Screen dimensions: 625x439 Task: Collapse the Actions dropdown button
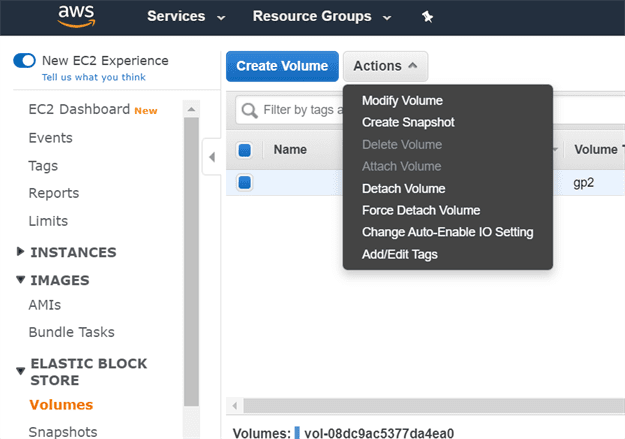[x=385, y=66]
